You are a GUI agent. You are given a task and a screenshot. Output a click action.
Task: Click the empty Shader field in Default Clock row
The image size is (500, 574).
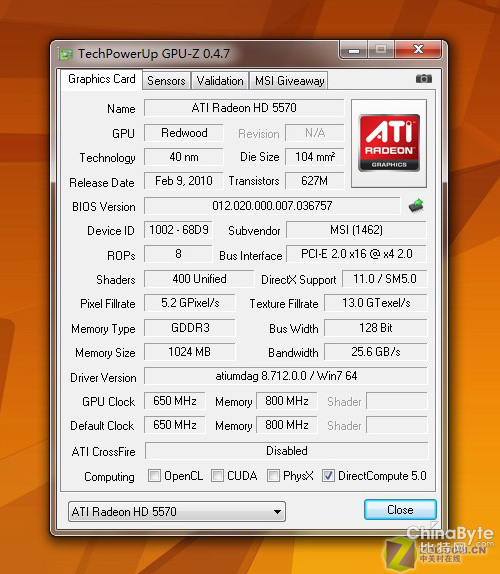[x=397, y=425]
